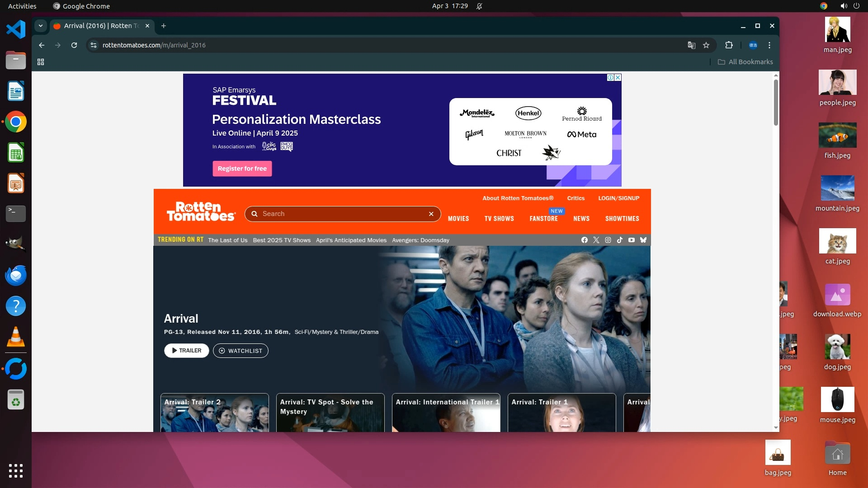Open the TV Shows navigation menu
Screen dimensions: 868x488
tap(499, 219)
